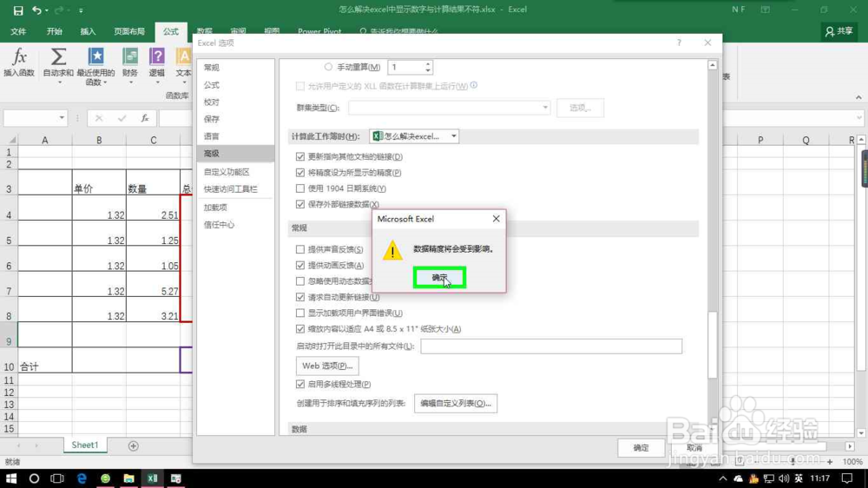
Task: Select column A header in worksheet
Action: coord(45,141)
